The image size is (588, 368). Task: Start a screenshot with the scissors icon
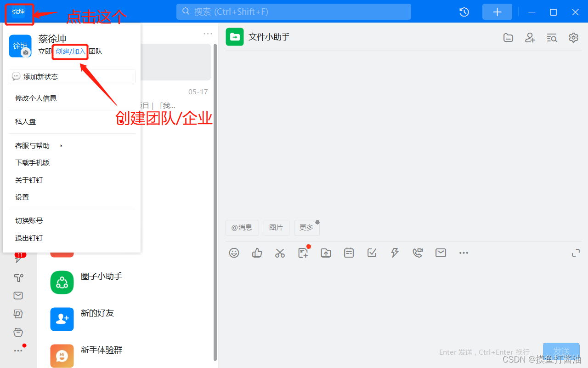click(x=280, y=253)
